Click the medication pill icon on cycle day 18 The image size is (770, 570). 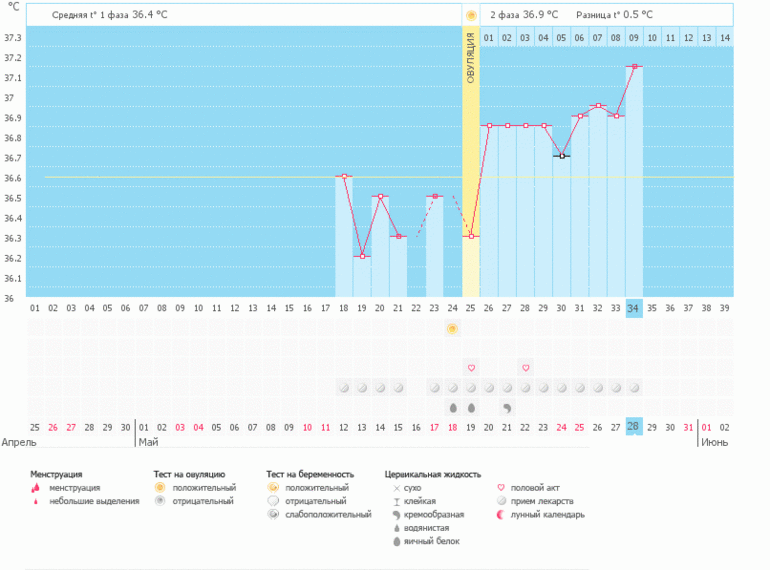344,388
